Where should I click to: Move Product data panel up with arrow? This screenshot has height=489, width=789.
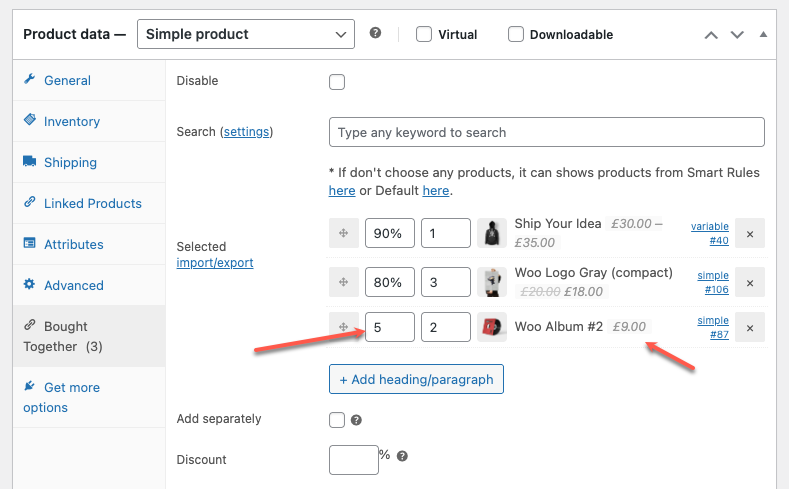[x=711, y=34]
